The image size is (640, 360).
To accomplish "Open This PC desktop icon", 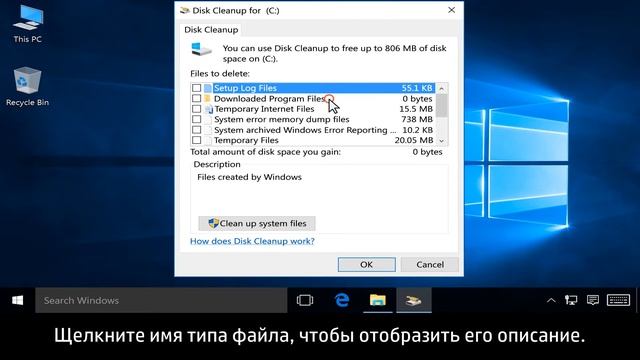I will (27, 24).
